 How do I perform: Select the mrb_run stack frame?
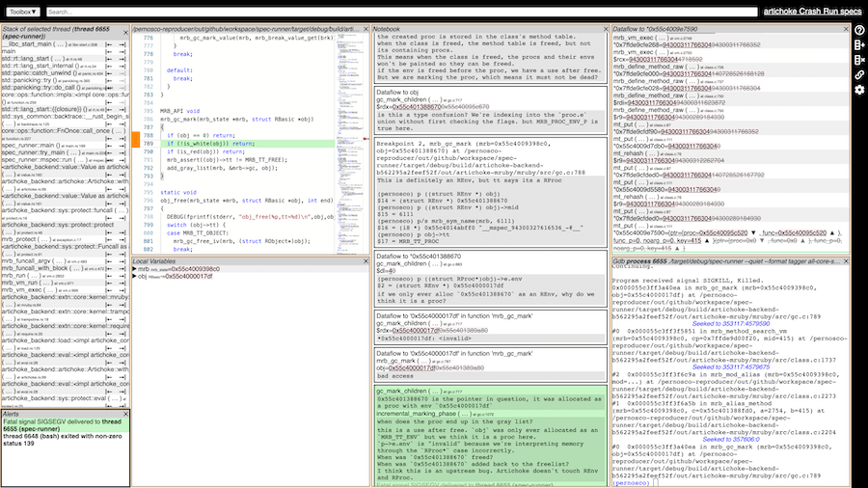[x=53, y=276]
